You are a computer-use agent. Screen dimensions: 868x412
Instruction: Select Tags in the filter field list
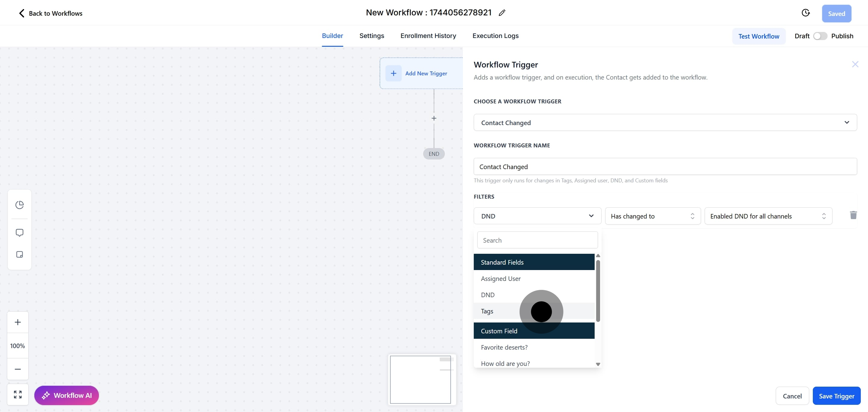click(x=487, y=311)
